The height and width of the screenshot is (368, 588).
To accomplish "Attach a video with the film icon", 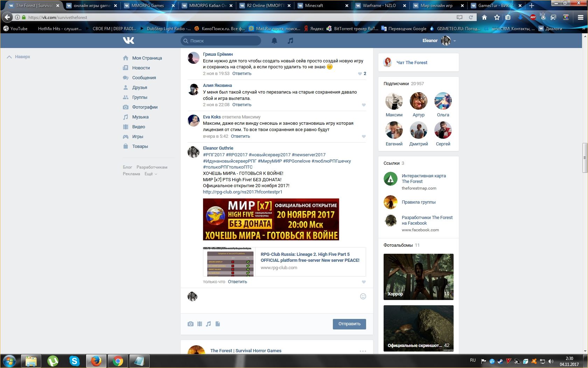I will click(199, 324).
